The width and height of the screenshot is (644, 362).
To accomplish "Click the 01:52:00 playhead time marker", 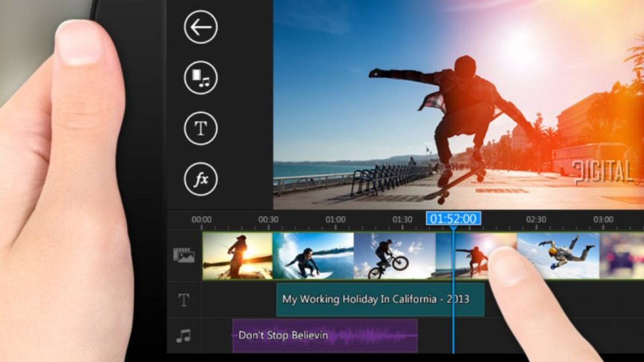I will pyautogui.click(x=453, y=218).
